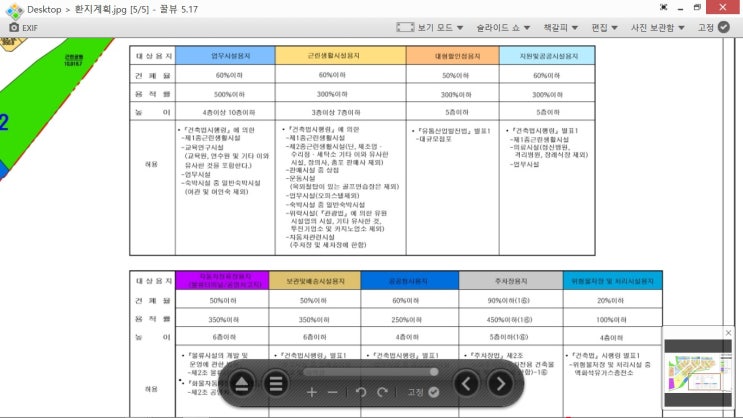Screen dimensions: 743x418
Task: Click the Honeyview app logo icon
Action: [x=14, y=10]
